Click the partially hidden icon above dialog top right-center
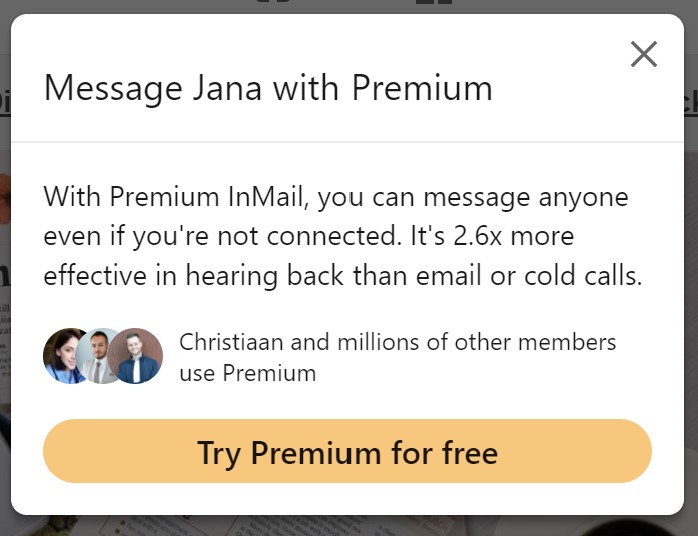Viewport: 698px width, 536px height. 434,2
